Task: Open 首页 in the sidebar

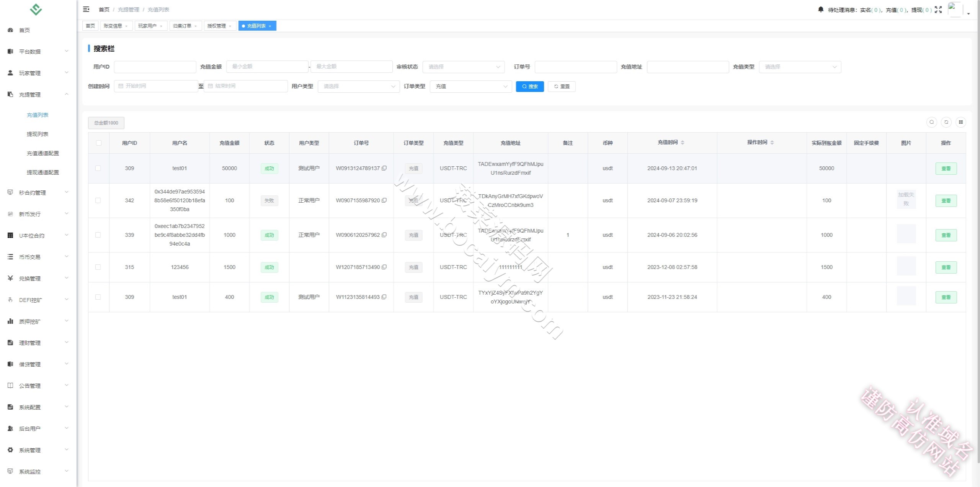Action: (x=38, y=30)
